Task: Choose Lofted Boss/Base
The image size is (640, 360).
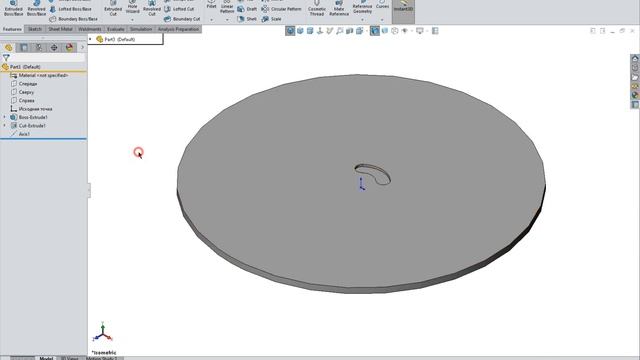Action: [70, 9]
